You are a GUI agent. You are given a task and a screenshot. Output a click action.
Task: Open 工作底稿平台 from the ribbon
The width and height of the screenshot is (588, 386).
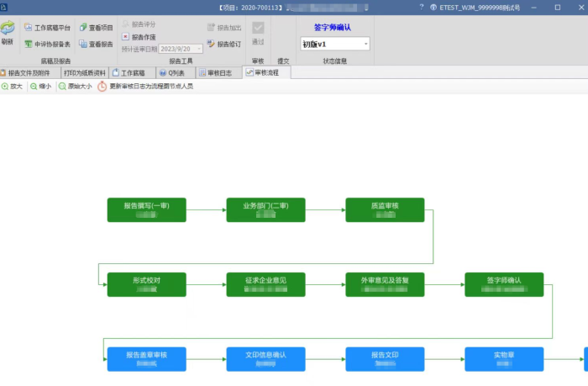click(47, 28)
